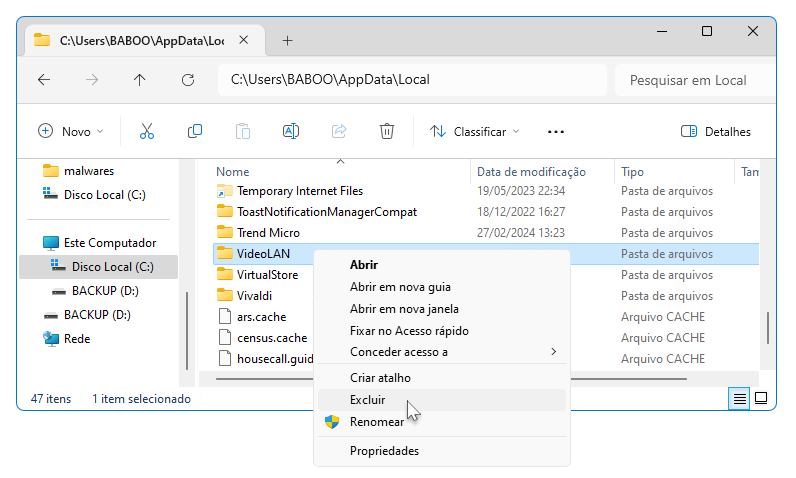Click Trend Micro folder icon
Viewport: 796px width, 478px height.
tap(224, 232)
